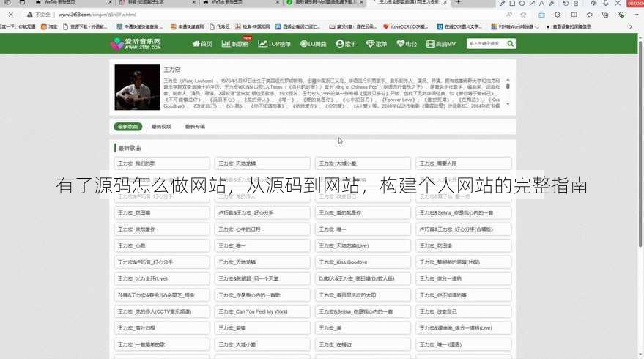Expand the bookmarks bar overflow chevron
This screenshot has height=359, width=644.
pyautogui.click(x=631, y=26)
